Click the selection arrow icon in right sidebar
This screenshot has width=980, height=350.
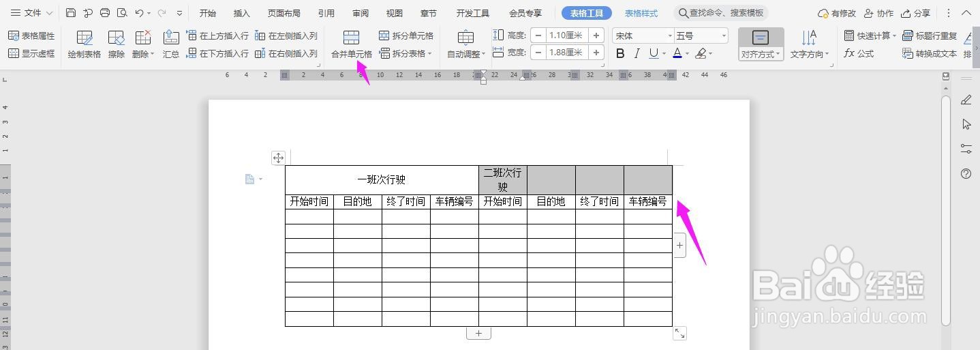(966, 124)
